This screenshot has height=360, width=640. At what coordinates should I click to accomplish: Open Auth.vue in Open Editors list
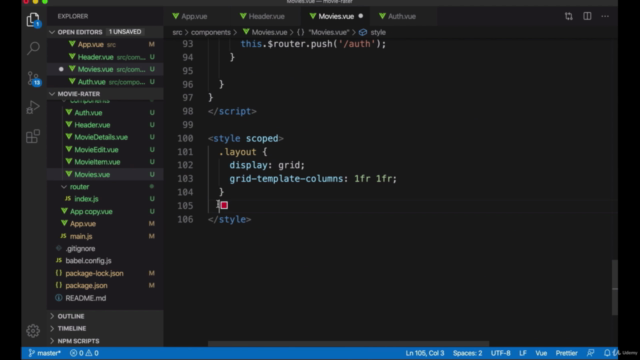pos(105,82)
